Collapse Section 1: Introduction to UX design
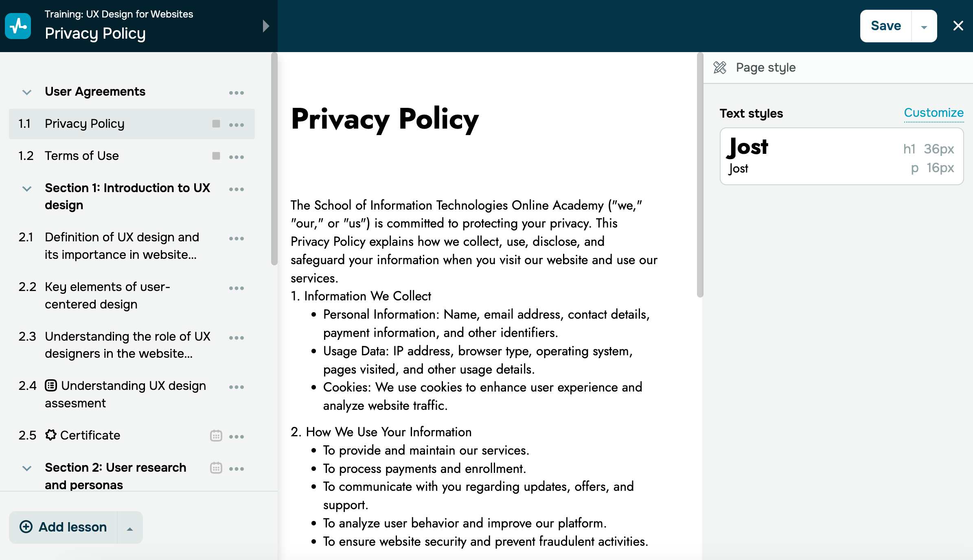This screenshot has height=560, width=973. click(27, 189)
